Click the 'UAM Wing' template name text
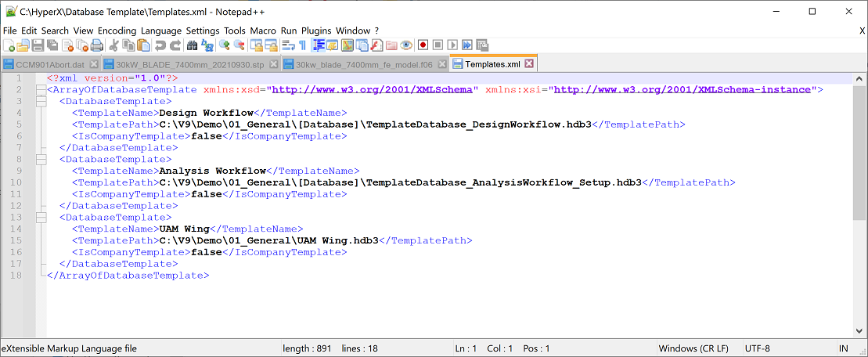868x357 pixels. 185,229
